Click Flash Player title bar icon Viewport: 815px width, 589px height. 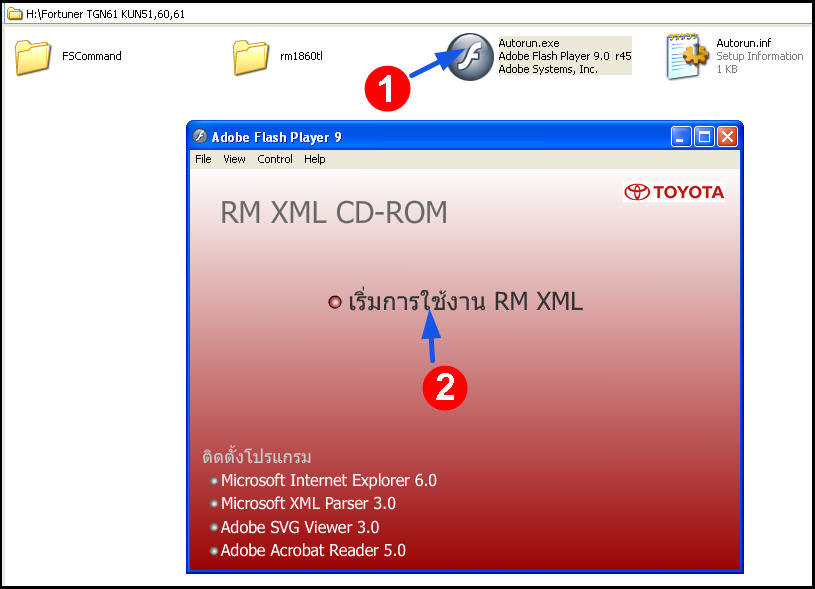200,136
